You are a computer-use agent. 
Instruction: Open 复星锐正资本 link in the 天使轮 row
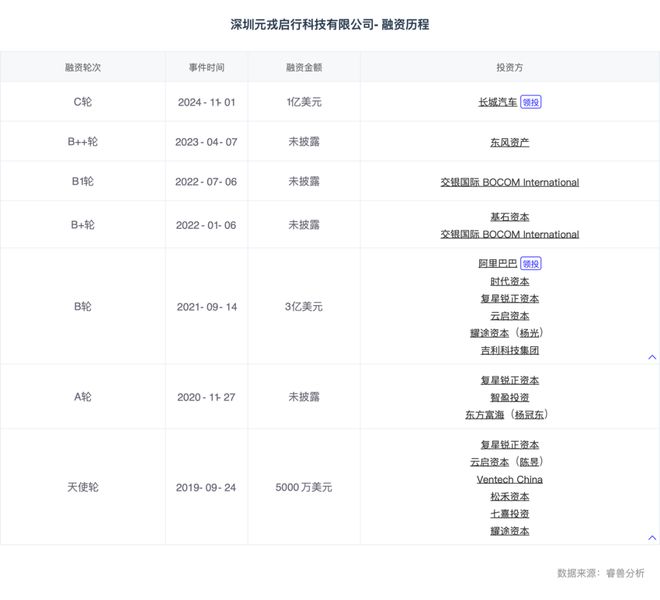click(509, 445)
